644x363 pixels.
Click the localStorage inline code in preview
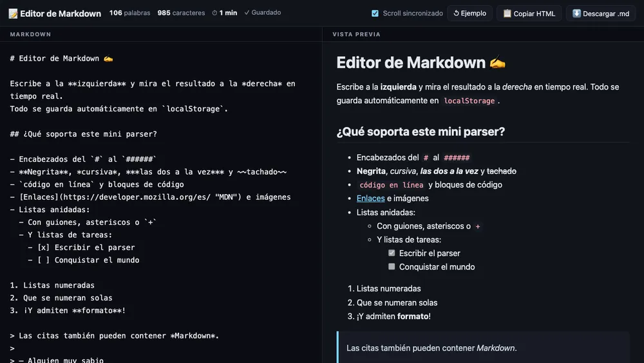tap(469, 101)
